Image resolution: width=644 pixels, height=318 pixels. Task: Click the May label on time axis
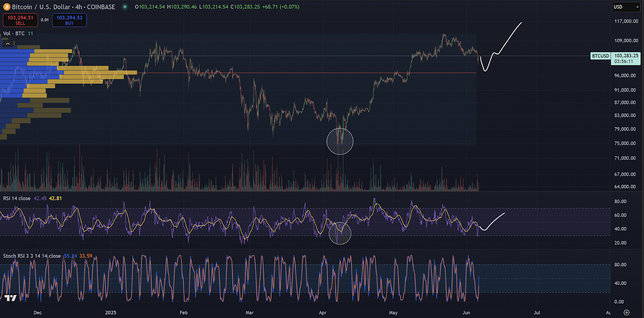tap(394, 312)
